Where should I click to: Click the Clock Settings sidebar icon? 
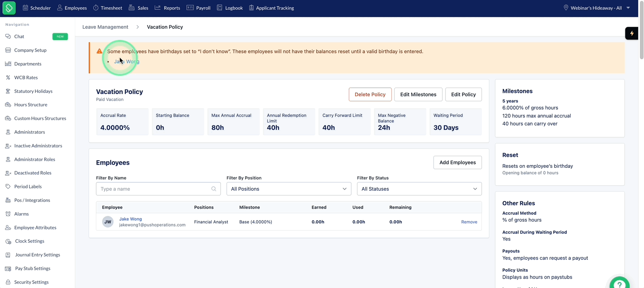point(8,241)
